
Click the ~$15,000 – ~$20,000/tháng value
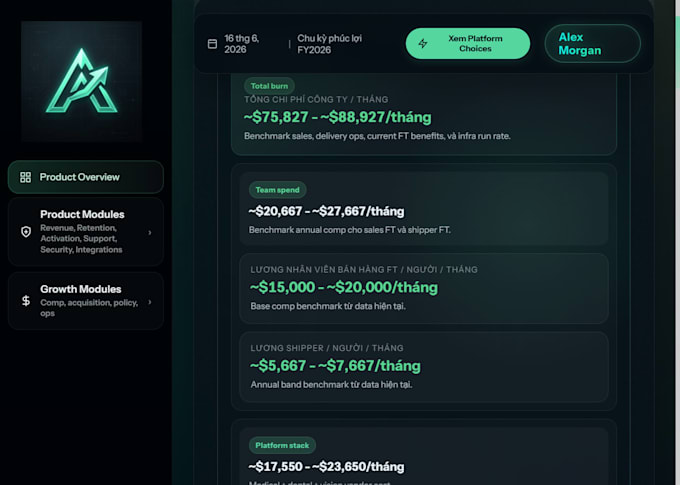click(344, 287)
